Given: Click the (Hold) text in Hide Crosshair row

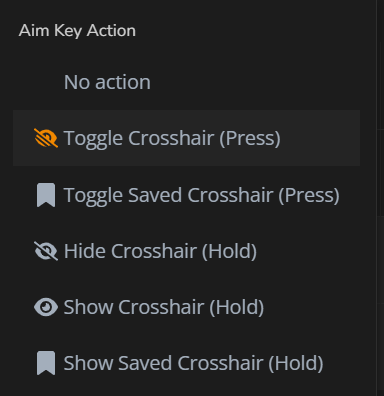Looking at the screenshot, I should pyautogui.click(x=229, y=251).
